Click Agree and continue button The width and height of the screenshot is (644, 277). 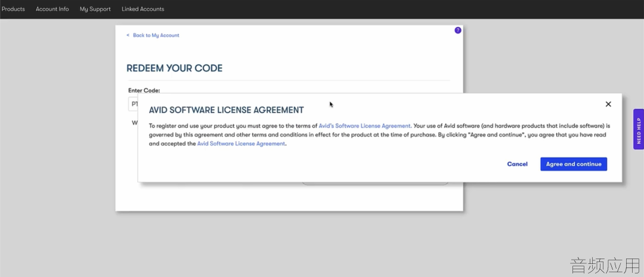(574, 164)
